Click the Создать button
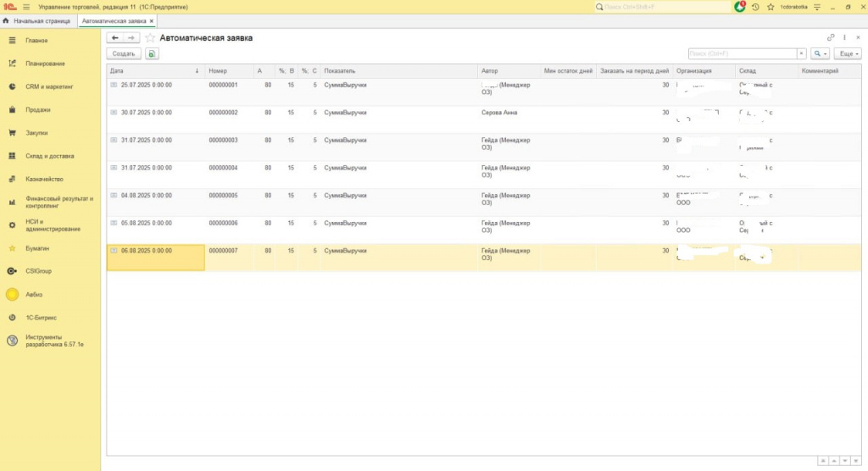Viewport: 868px width, 471px height. tap(124, 53)
